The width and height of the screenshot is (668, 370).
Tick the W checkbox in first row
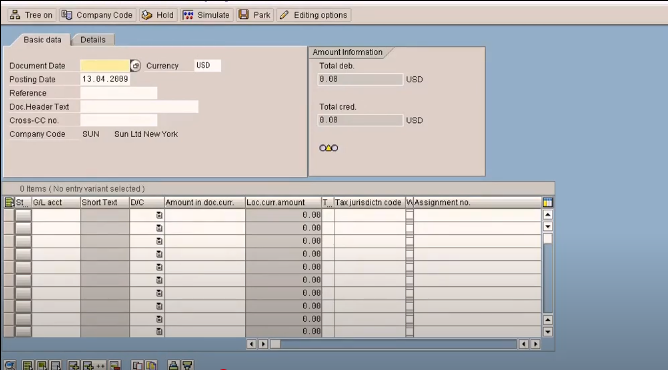[409, 215]
